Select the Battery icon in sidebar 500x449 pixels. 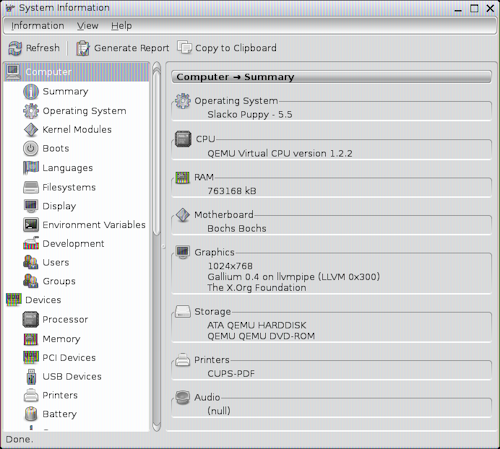click(x=31, y=414)
